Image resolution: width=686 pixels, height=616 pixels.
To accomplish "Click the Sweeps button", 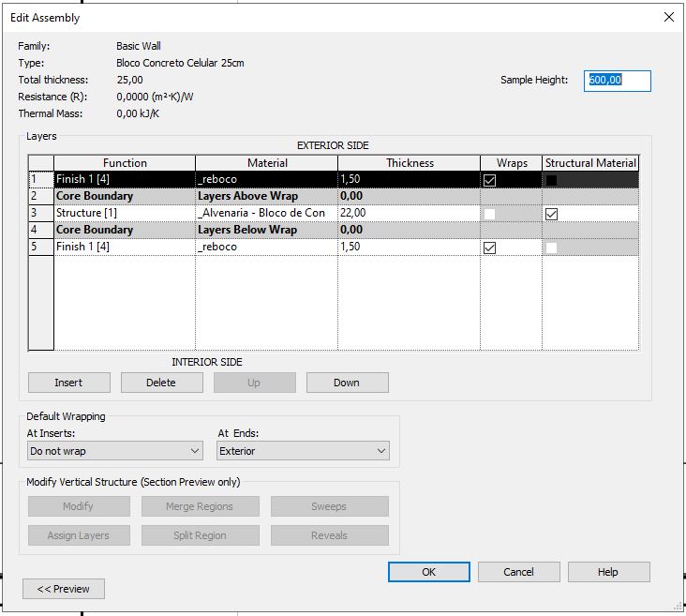I will point(330,506).
